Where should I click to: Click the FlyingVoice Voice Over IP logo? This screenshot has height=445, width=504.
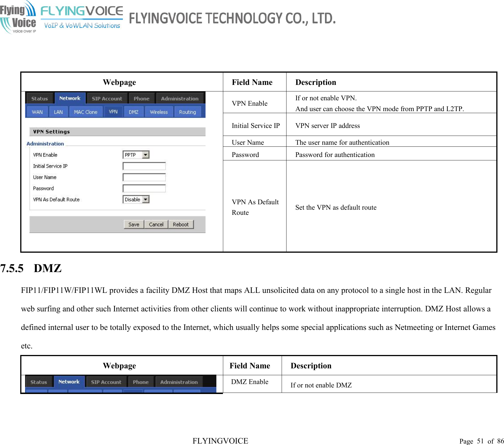click(x=18, y=17)
